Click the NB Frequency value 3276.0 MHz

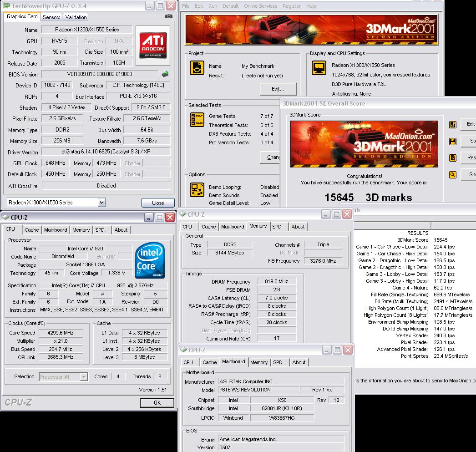[323, 261]
